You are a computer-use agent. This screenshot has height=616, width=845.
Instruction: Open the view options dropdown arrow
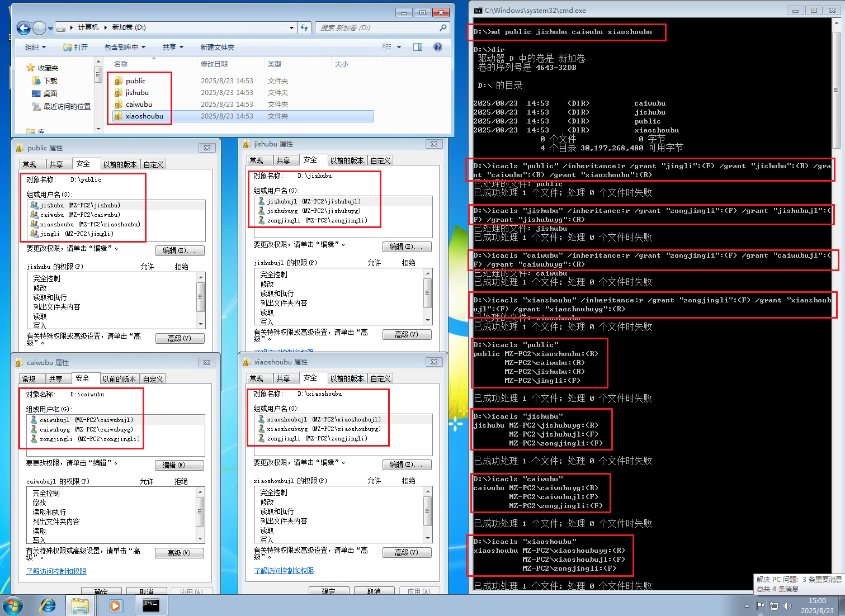(x=399, y=47)
